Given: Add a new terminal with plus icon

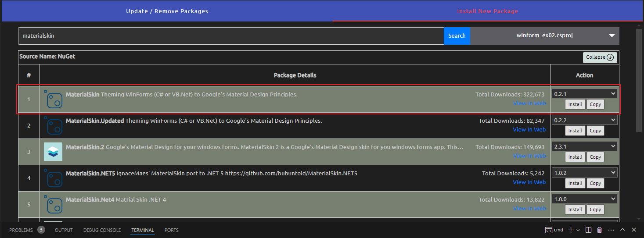Looking at the screenshot, I should pyautogui.click(x=571, y=230).
